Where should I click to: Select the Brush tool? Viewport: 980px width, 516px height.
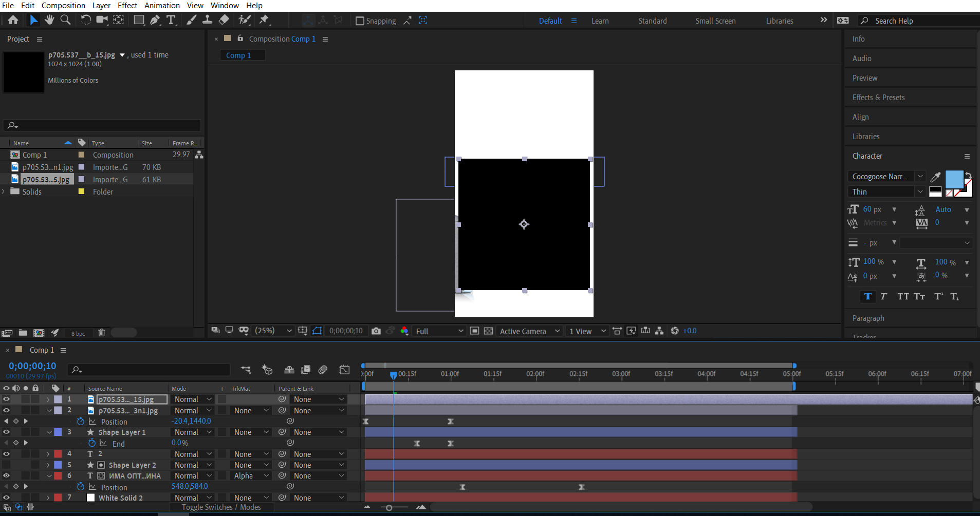191,20
